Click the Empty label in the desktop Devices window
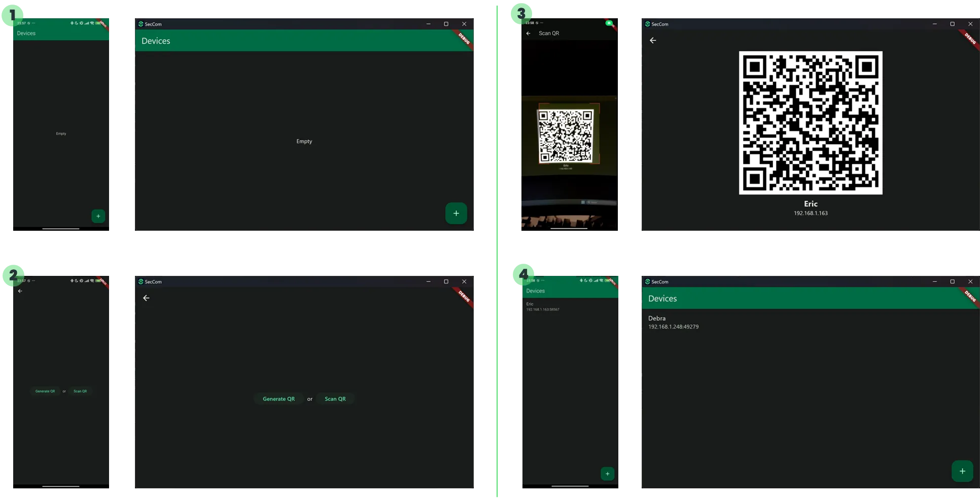This screenshot has height=498, width=980. coord(304,141)
